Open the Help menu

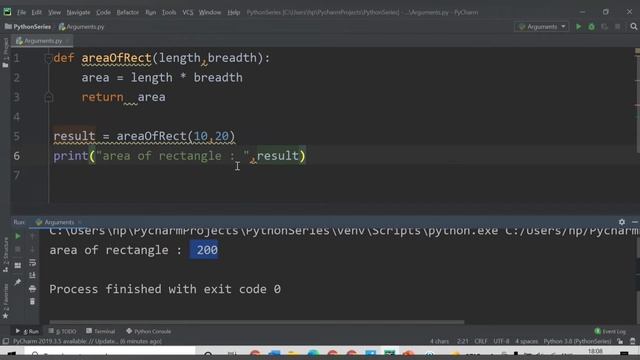233,12
